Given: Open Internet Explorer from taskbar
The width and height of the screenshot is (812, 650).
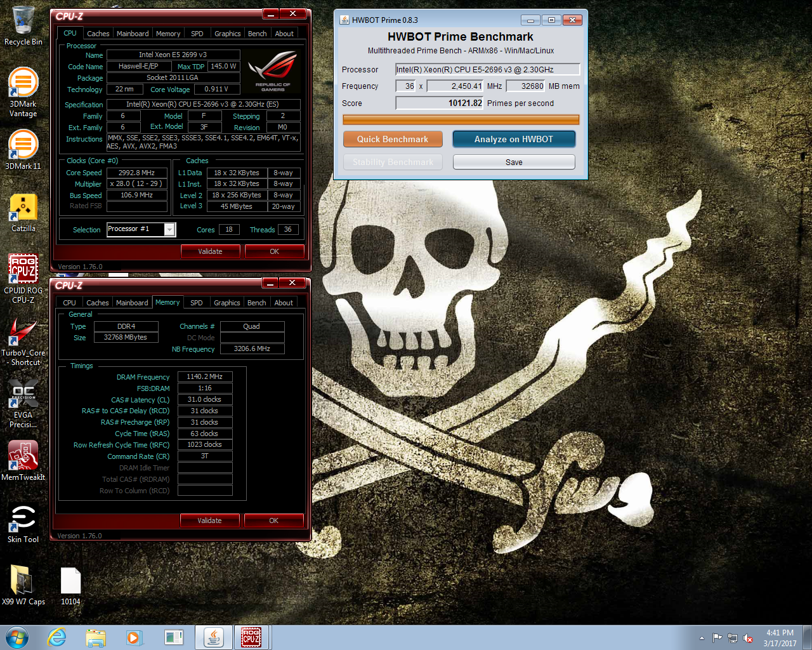Looking at the screenshot, I should point(57,637).
